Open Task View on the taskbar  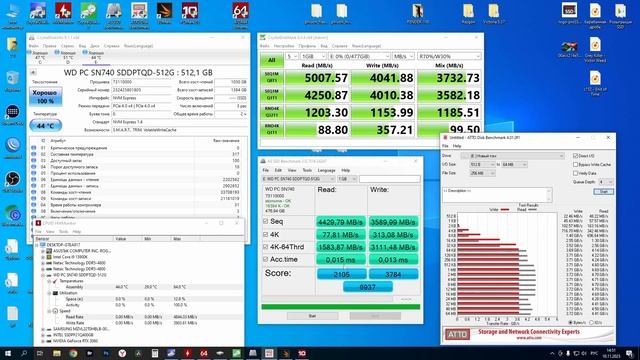click(40, 353)
